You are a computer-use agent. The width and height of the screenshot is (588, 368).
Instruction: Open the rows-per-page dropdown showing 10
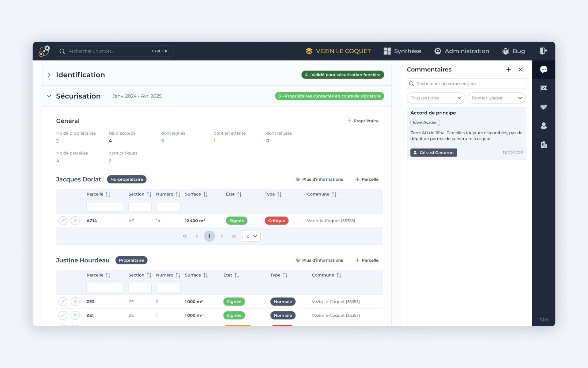click(x=251, y=236)
